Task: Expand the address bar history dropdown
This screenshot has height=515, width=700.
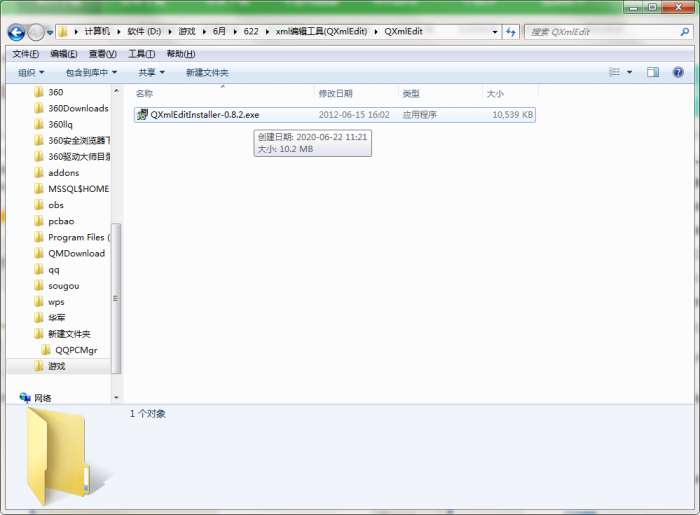Action: point(495,32)
